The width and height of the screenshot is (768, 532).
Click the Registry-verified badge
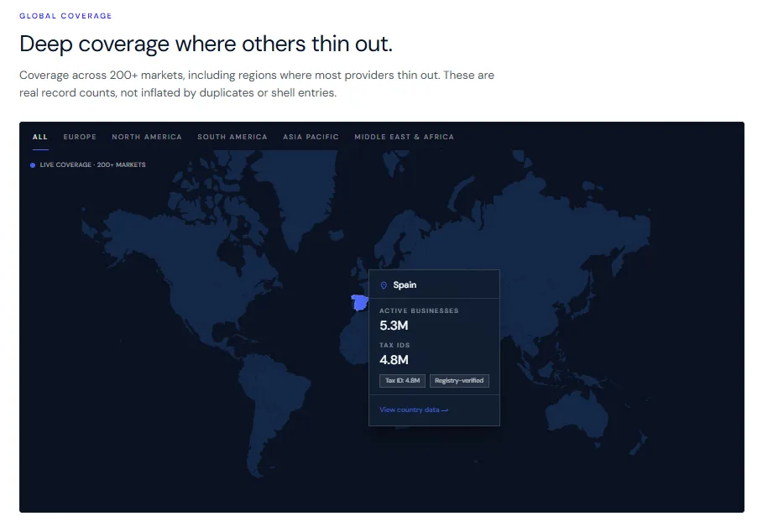pos(459,381)
